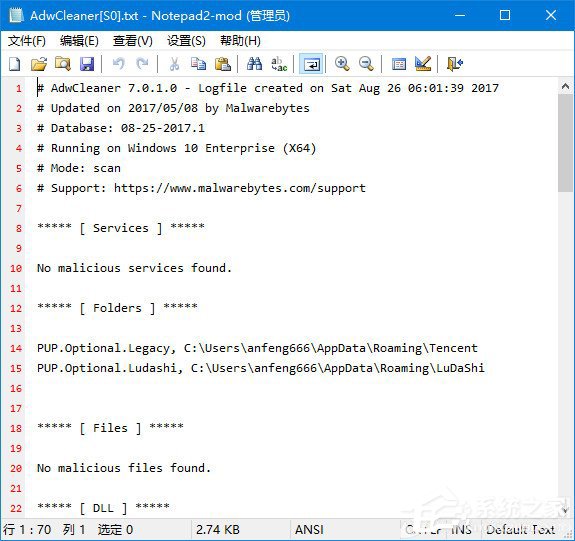Open Find with binoculars icon
575x541 pixels.
coord(254,64)
